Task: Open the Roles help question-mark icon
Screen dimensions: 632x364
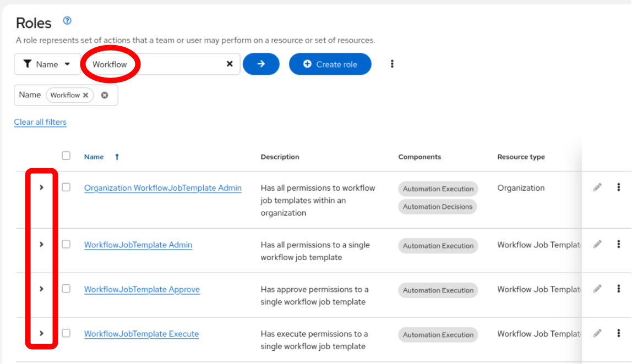Action: pos(67,20)
